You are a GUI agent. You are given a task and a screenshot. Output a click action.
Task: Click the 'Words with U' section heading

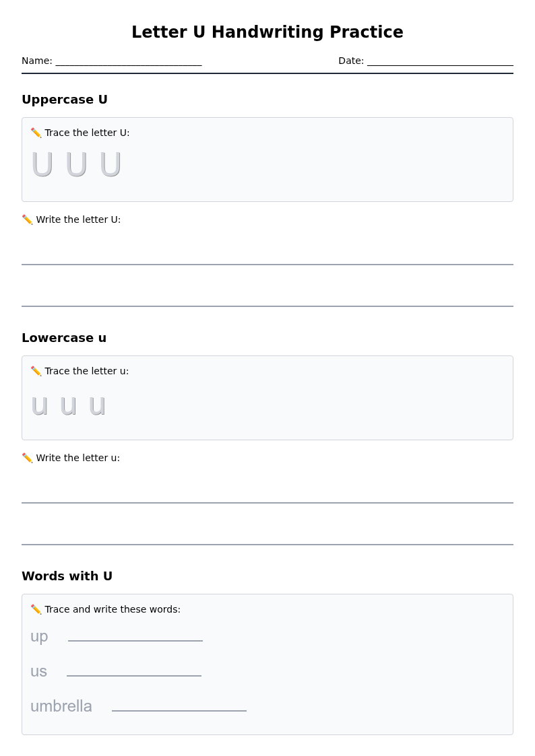67,576
